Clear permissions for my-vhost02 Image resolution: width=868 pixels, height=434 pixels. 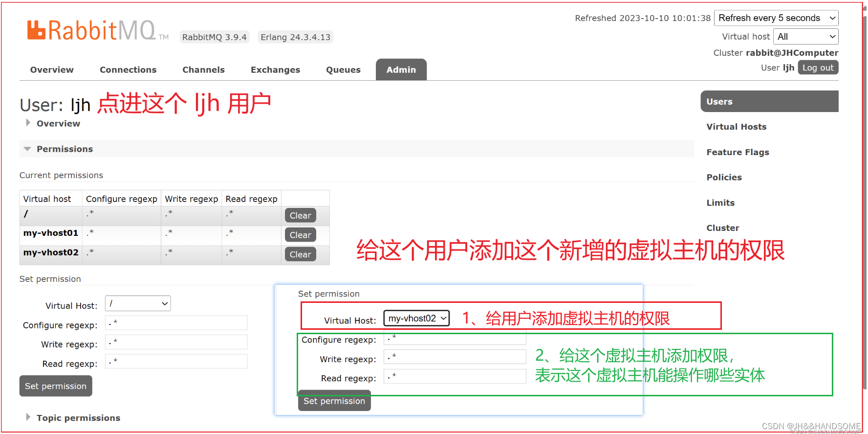pos(300,254)
